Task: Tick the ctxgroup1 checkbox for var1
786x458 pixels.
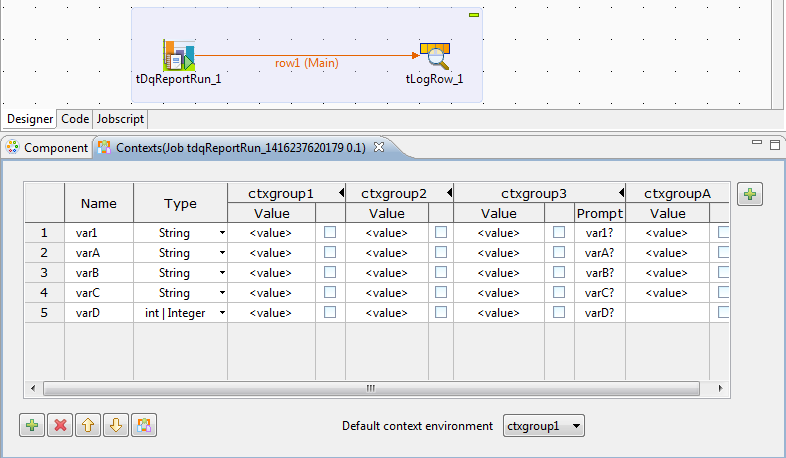Action: [x=330, y=233]
